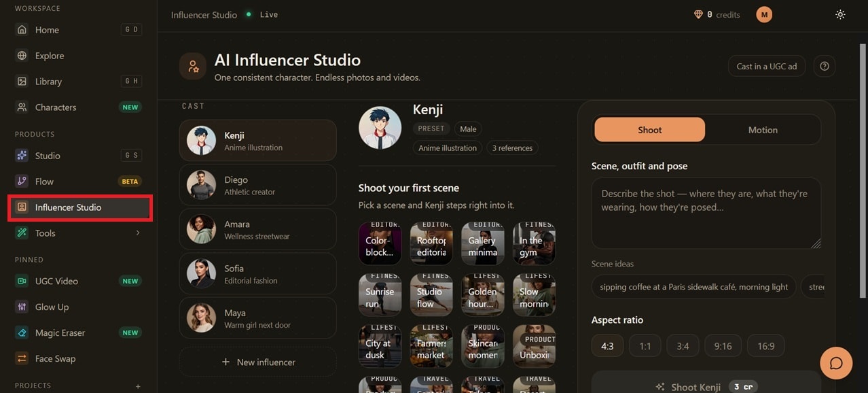Select 4:3 aspect ratio

coord(607,346)
